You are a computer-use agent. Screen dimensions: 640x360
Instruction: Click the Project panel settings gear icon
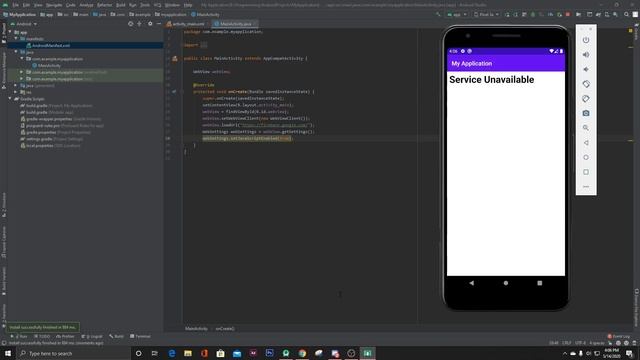pos(150,24)
